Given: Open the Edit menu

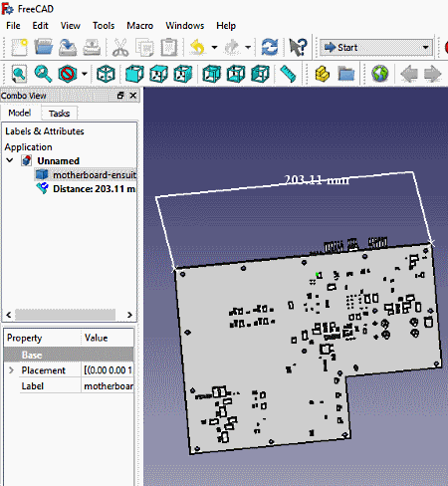Looking at the screenshot, I should coord(40,26).
